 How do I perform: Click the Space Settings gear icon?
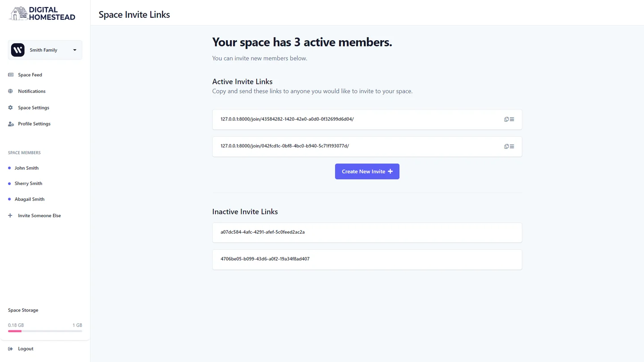pos(10,108)
